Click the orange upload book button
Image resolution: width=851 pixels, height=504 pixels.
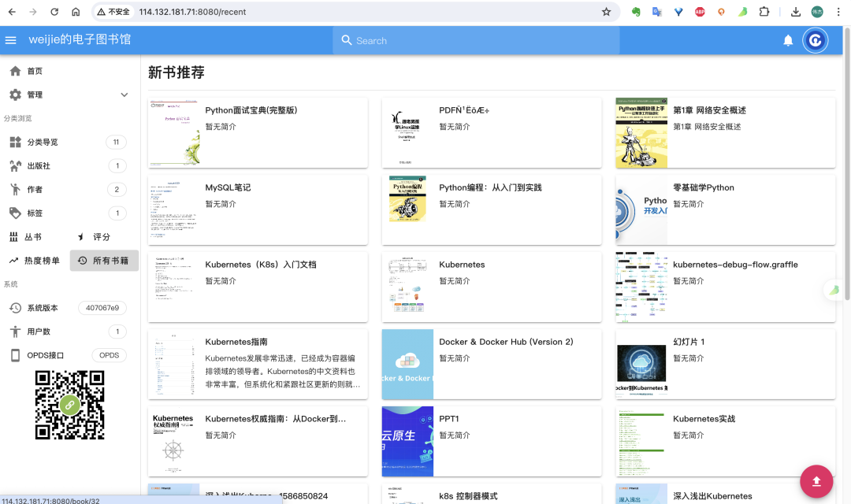[x=816, y=481]
